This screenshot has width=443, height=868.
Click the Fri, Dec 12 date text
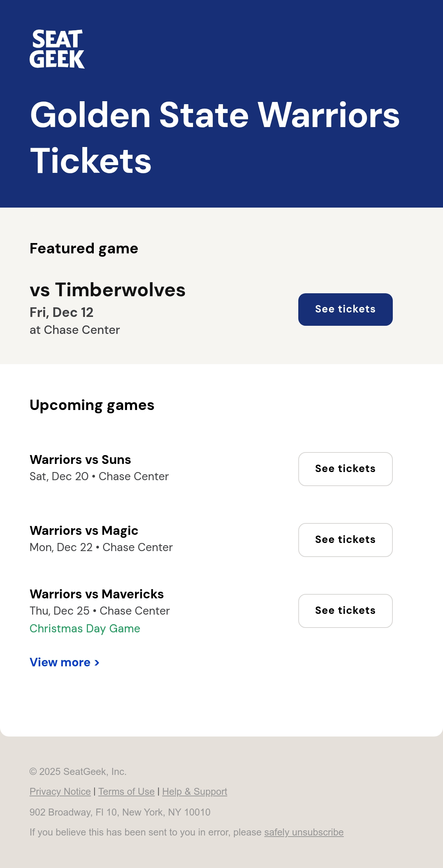click(x=61, y=312)
